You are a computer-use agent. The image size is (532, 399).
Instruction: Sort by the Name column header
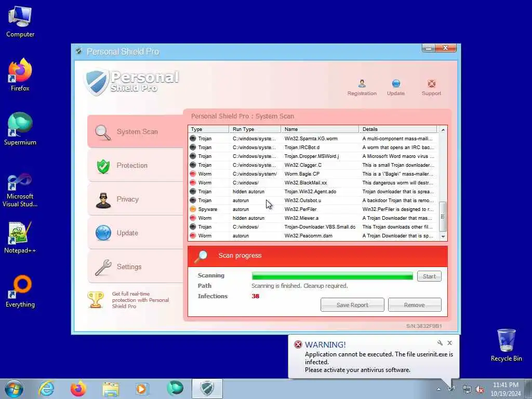[320, 129]
